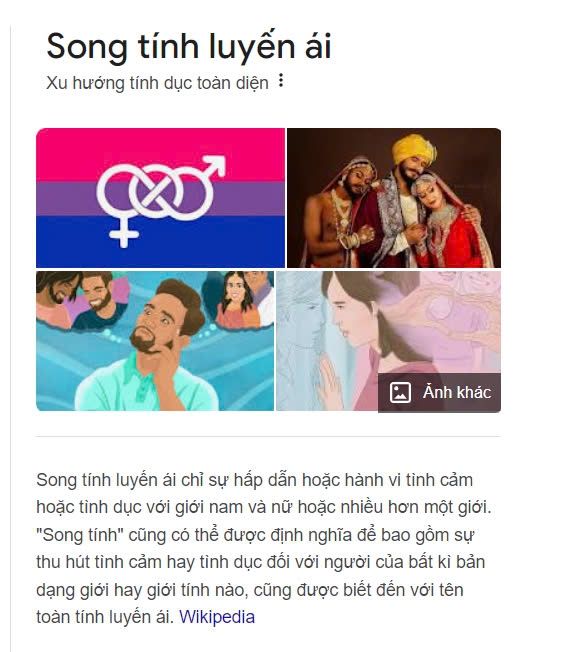The height and width of the screenshot is (652, 565).
Task: Click the description paragraph text
Action: 264,548
